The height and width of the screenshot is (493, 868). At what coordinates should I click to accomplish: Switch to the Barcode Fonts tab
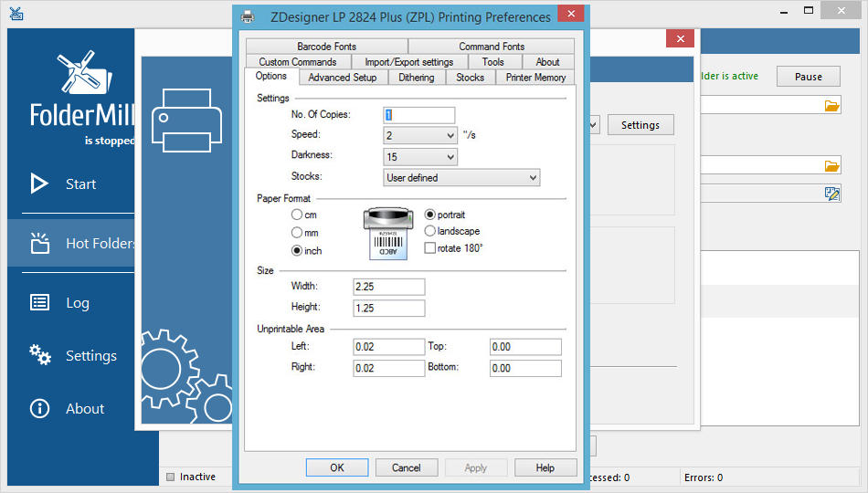(x=326, y=47)
